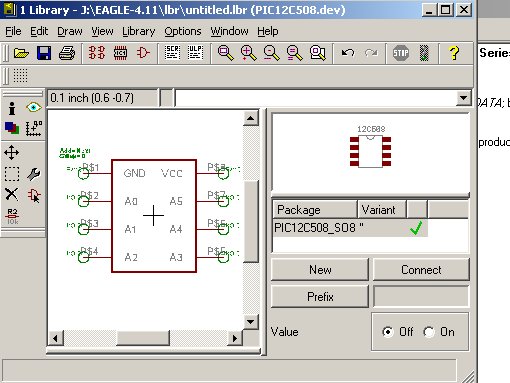The height and width of the screenshot is (383, 510).
Task: Click the prefix value field beside Prefix
Action: click(x=421, y=296)
